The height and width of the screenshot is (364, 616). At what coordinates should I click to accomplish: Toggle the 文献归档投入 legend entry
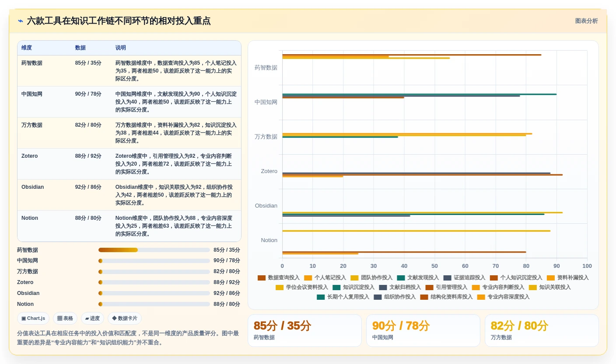399,288
